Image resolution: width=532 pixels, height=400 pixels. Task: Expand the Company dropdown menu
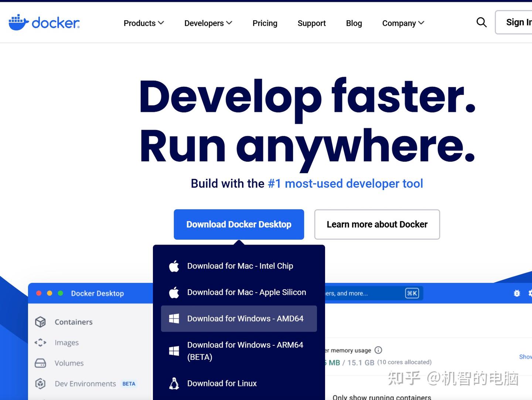tap(403, 23)
